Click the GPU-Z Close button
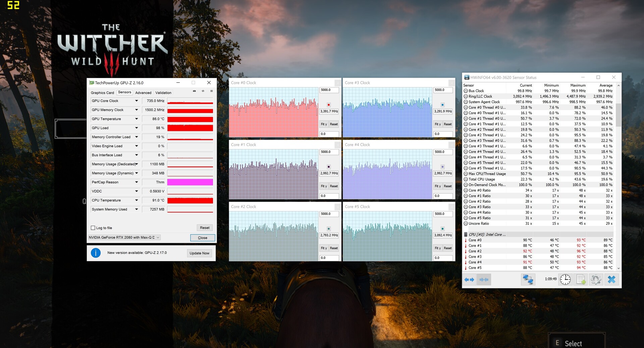The height and width of the screenshot is (348, 644). pyautogui.click(x=203, y=238)
